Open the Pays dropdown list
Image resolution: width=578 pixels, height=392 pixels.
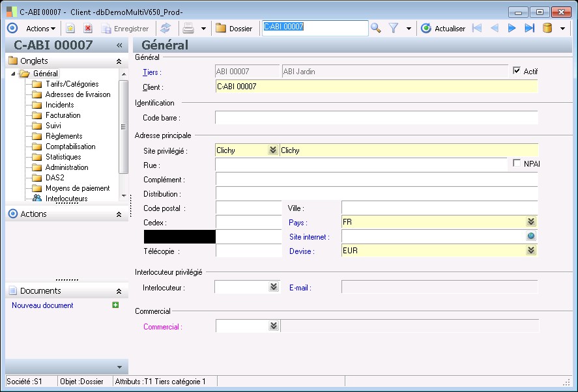point(531,223)
